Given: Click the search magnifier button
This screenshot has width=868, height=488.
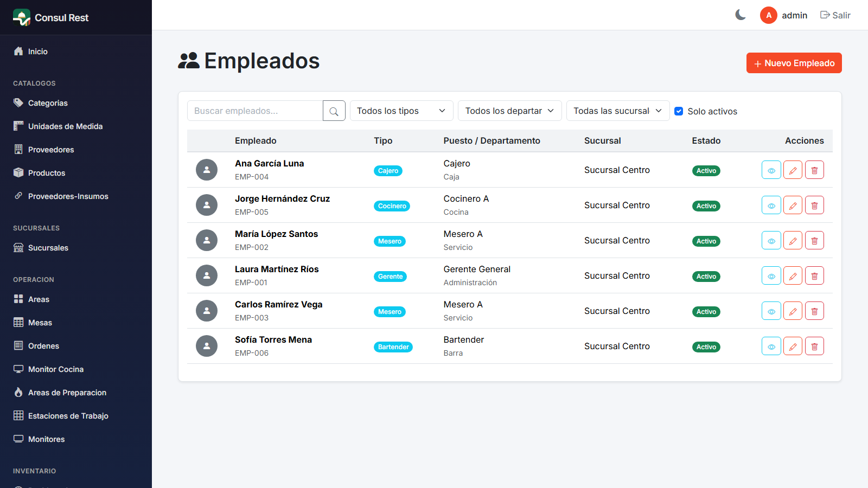Looking at the screenshot, I should 334,111.
